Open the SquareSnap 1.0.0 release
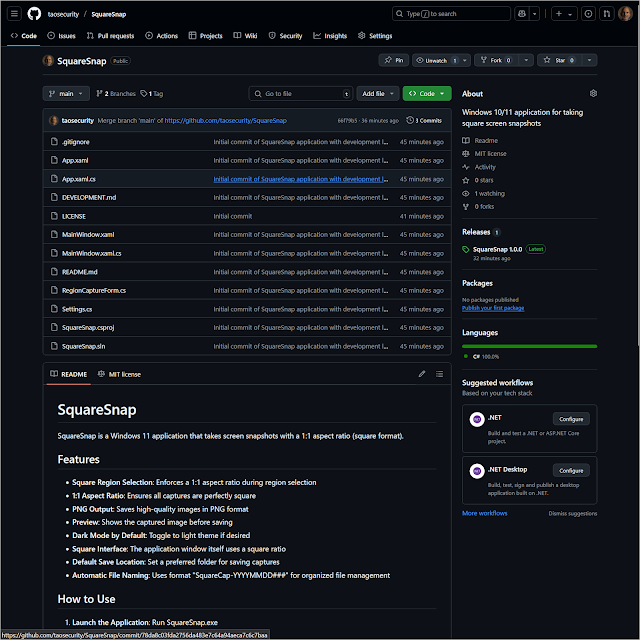The height and width of the screenshot is (640, 640). (x=497, y=249)
